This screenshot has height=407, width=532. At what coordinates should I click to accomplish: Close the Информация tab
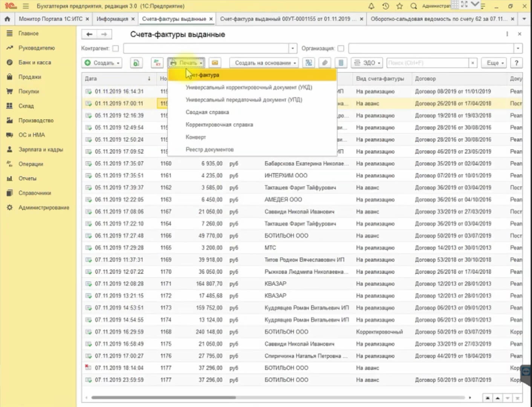[133, 19]
